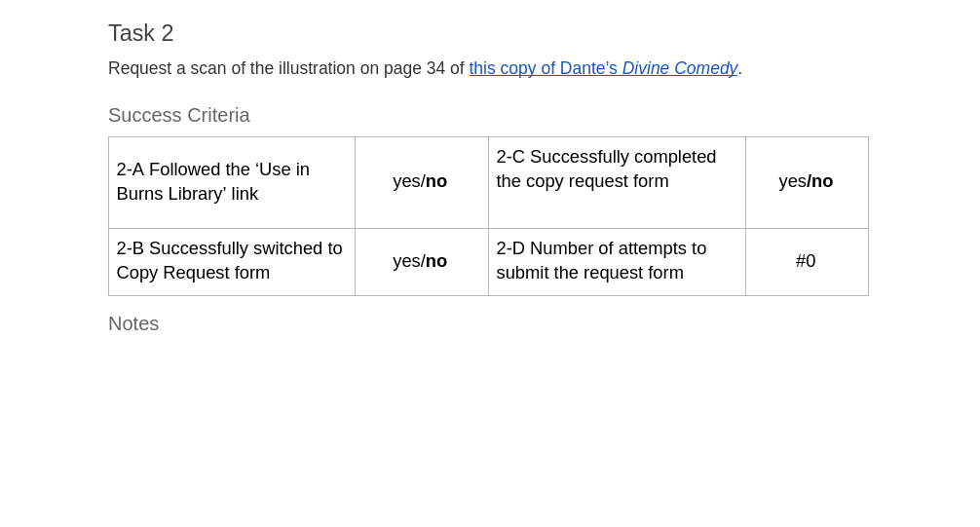
Task: Click bold "no" in the 2-B result cell
Action: [x=436, y=261]
